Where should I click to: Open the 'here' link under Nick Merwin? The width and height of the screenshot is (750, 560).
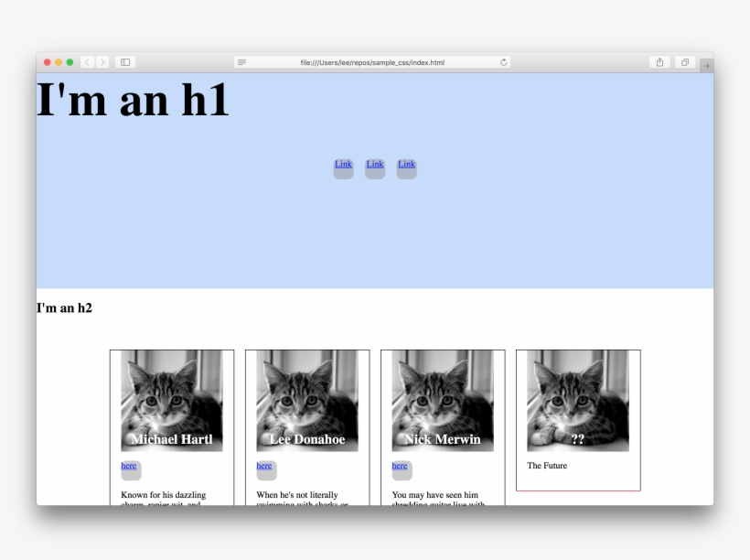coord(400,466)
